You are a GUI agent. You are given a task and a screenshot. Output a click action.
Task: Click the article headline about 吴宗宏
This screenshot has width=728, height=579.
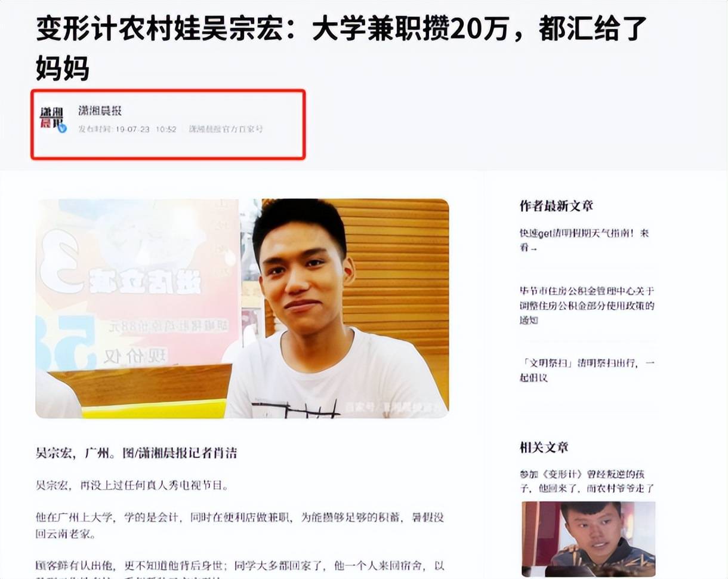point(341,49)
